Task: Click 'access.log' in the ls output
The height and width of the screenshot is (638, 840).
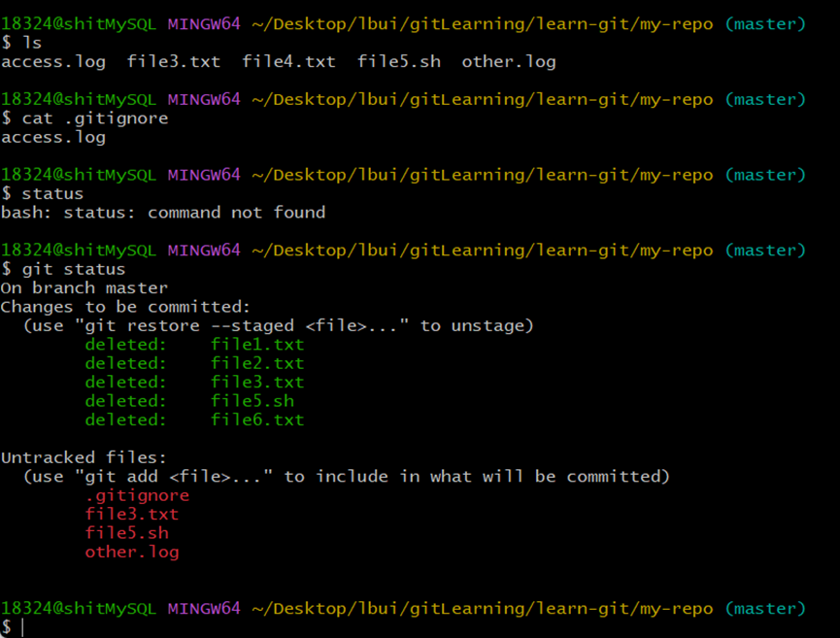Action: point(53,62)
